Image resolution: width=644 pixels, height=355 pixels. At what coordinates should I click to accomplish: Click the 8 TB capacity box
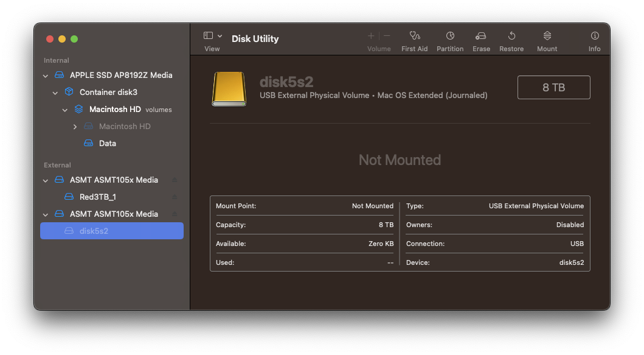pyautogui.click(x=553, y=87)
